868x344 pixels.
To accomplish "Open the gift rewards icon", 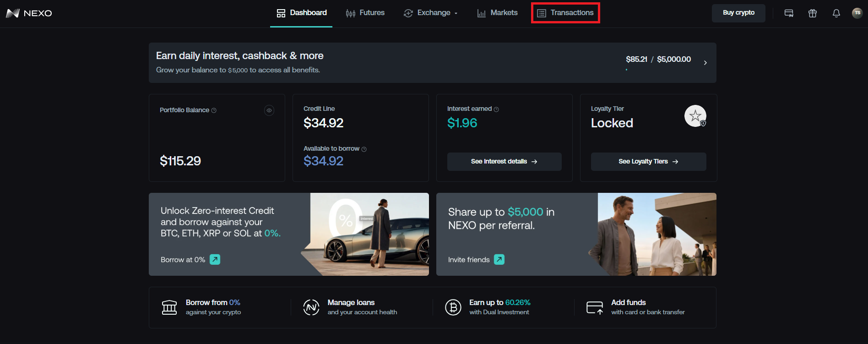I will click(813, 13).
